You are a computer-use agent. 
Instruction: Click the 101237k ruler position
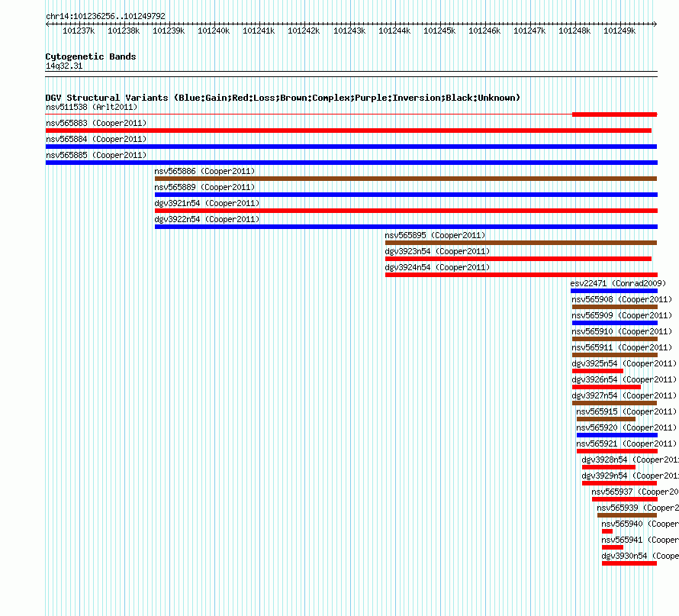click(x=79, y=31)
